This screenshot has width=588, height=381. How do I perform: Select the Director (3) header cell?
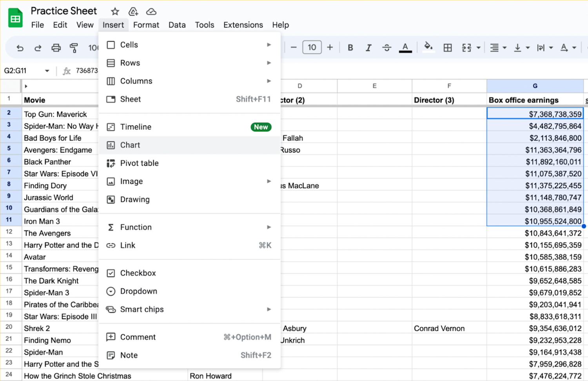click(x=449, y=100)
